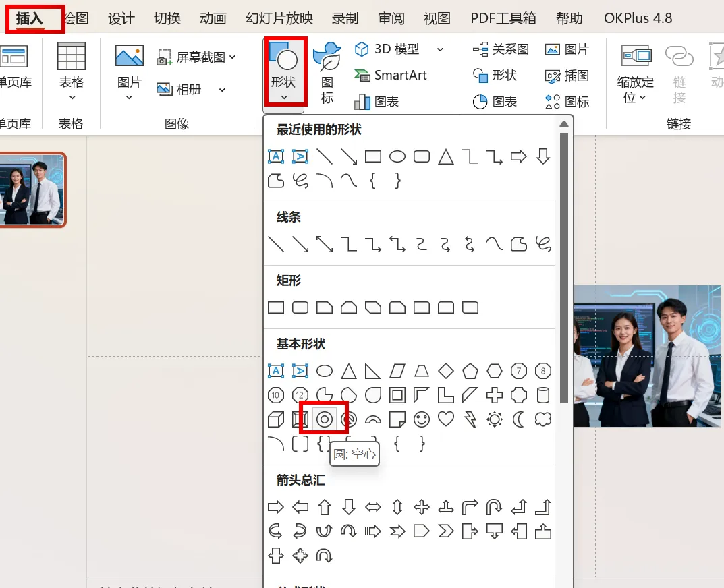Select the slide thumbnail in left panel

click(32, 189)
